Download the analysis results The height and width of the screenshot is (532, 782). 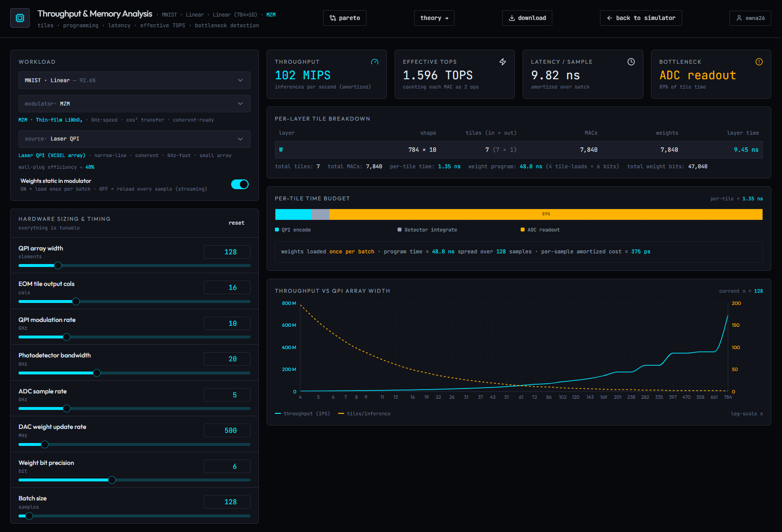(x=527, y=18)
